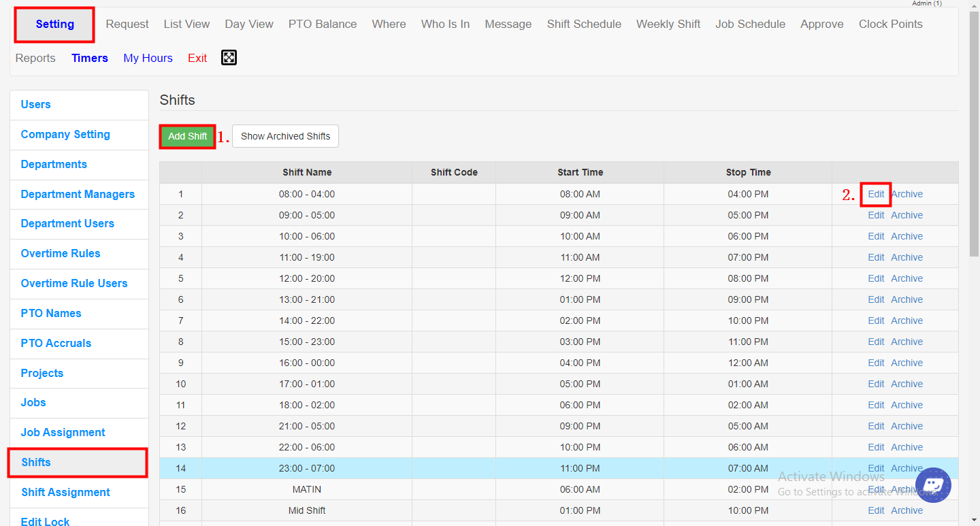Viewport: 980px width, 526px height.
Task: Click the Start Time column header
Action: click(x=580, y=172)
